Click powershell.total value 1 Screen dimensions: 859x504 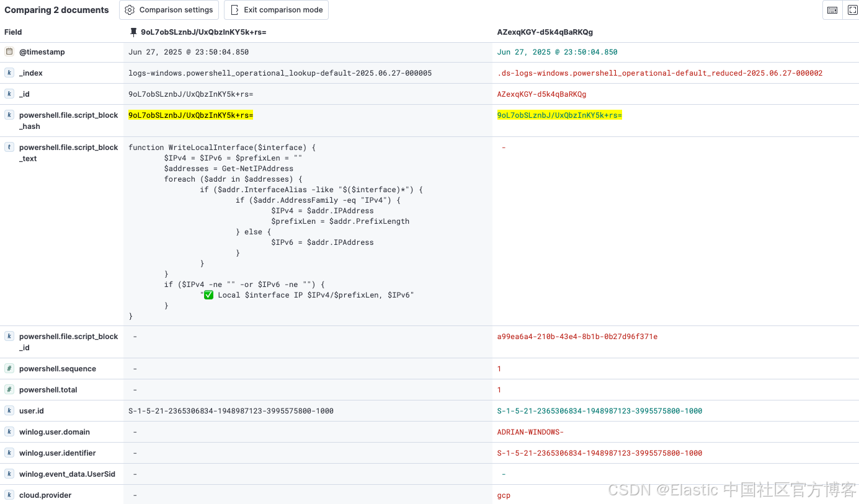click(x=499, y=390)
